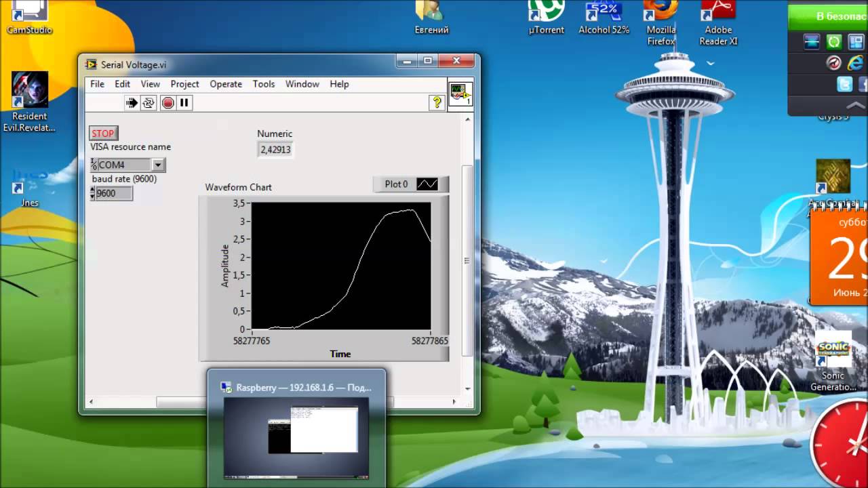Open the Project menu
This screenshot has height=488, width=868.
(184, 84)
